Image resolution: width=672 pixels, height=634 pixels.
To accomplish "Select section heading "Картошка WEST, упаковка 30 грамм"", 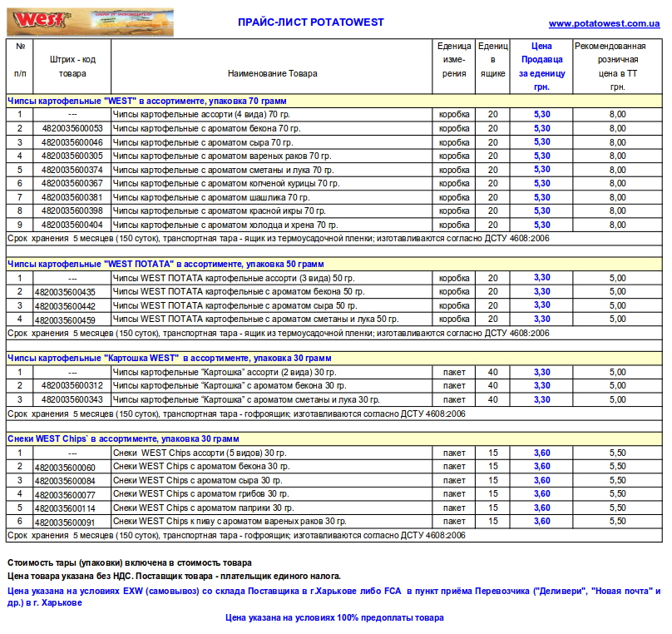I will tap(170, 359).
